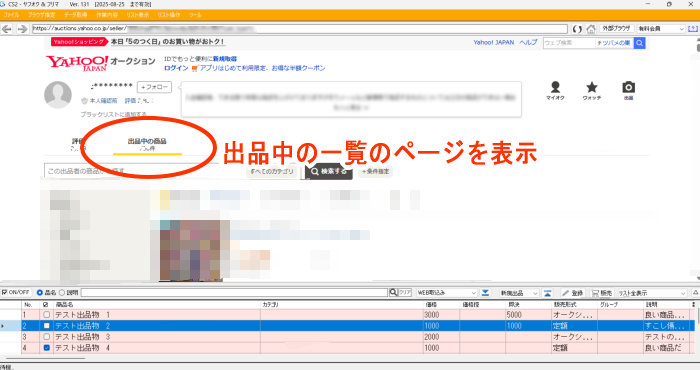Reload the page using the refresh icon
Screen dimensions: 700x370
coord(577,29)
